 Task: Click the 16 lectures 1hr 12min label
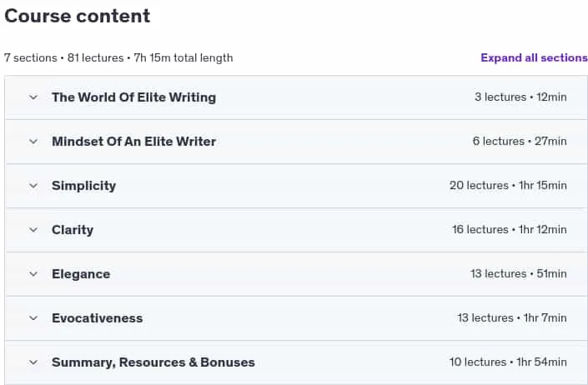(x=510, y=229)
